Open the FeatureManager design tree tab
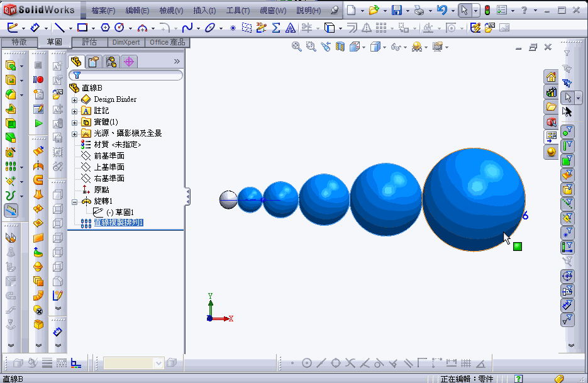Viewport: 588px width, 383px height. [76, 62]
